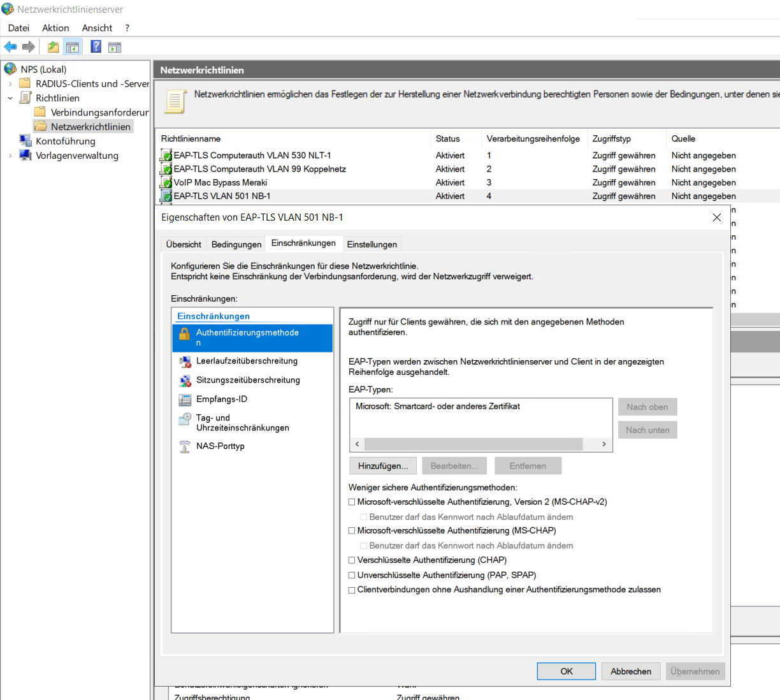The height and width of the screenshot is (700, 780).
Task: Expand RADIUS-Clients und -Server node
Action: 11,84
